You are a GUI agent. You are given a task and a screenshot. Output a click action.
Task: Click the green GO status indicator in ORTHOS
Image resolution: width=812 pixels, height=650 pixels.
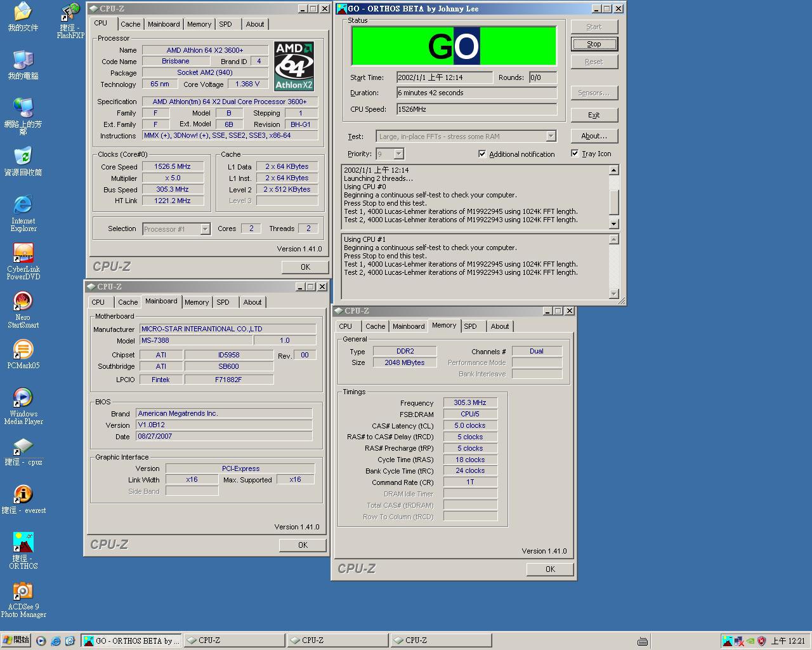point(454,46)
